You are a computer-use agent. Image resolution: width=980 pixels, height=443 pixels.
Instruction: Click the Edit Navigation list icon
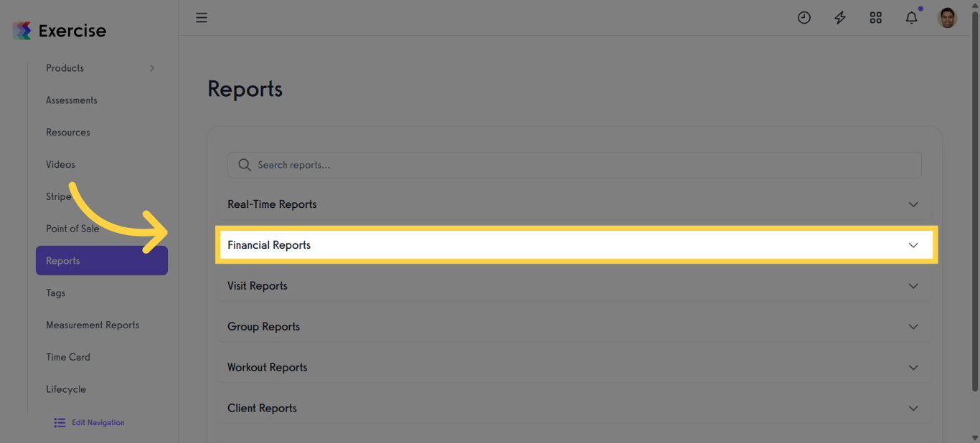click(60, 422)
